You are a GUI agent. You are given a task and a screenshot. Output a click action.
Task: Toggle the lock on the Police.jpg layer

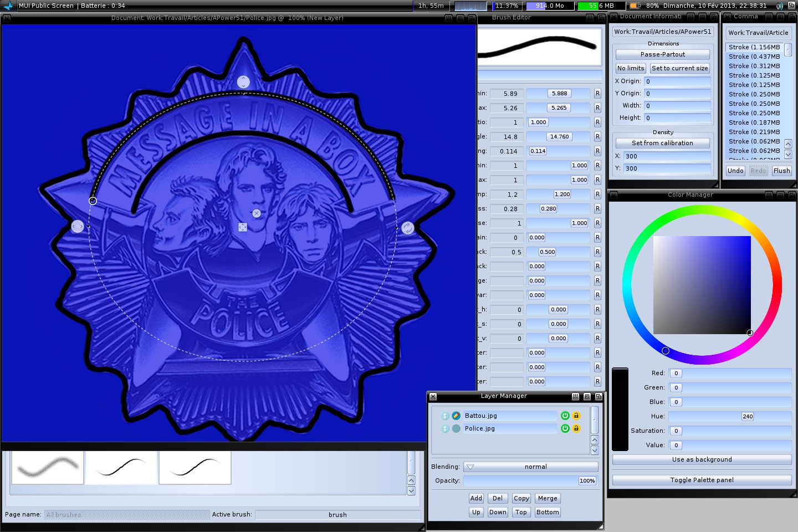pyautogui.click(x=576, y=428)
